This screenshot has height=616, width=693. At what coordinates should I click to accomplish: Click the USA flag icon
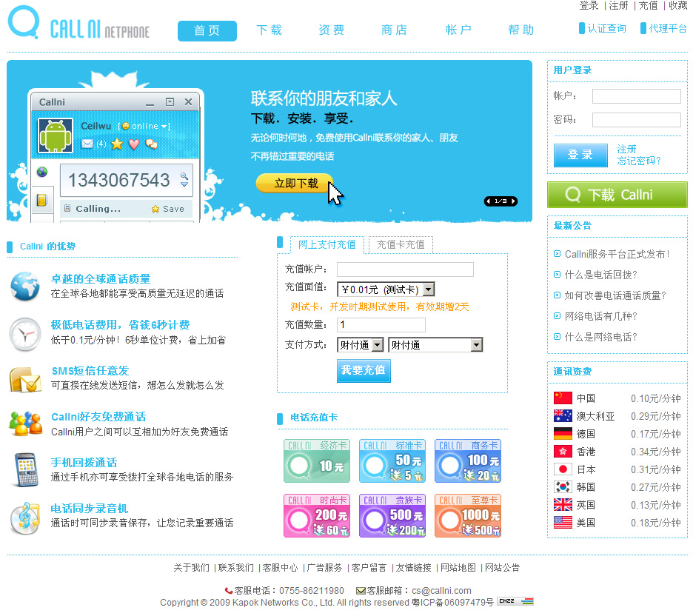point(563,522)
